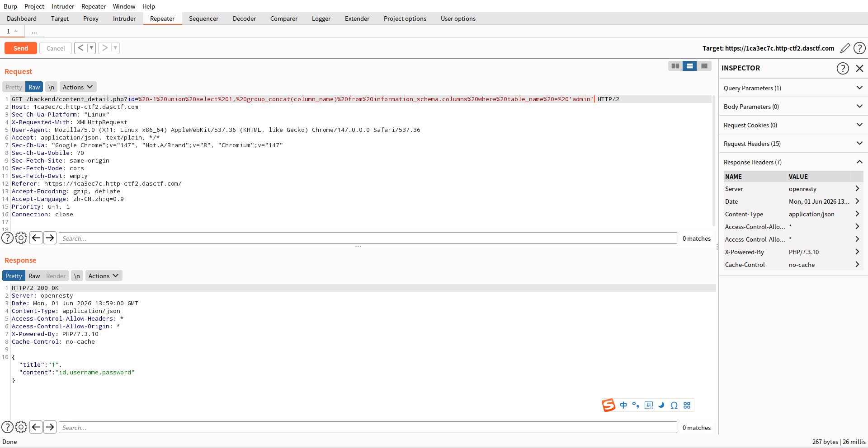Open response Actions dropdown
The height and width of the screenshot is (448, 868).
tap(104, 276)
